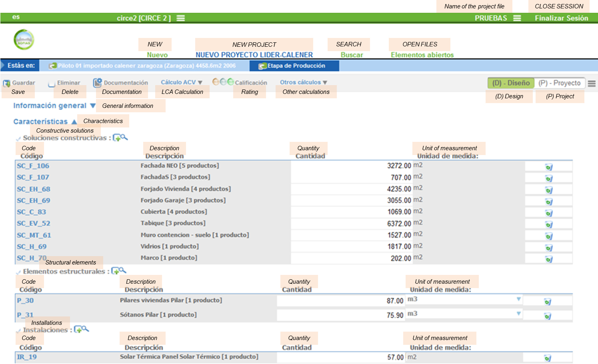The width and height of the screenshot is (598, 364).
Task: Click the Eliminar button
Action: pos(64,83)
